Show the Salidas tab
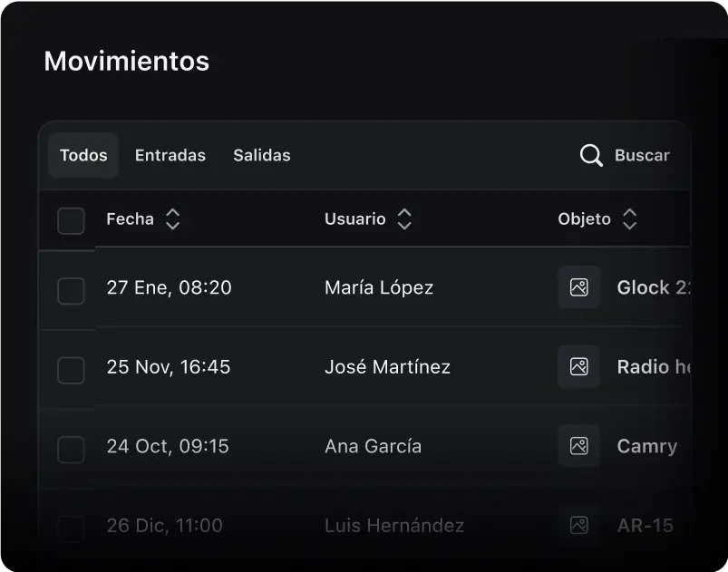Viewport: 728px width, 572px height. point(262,155)
